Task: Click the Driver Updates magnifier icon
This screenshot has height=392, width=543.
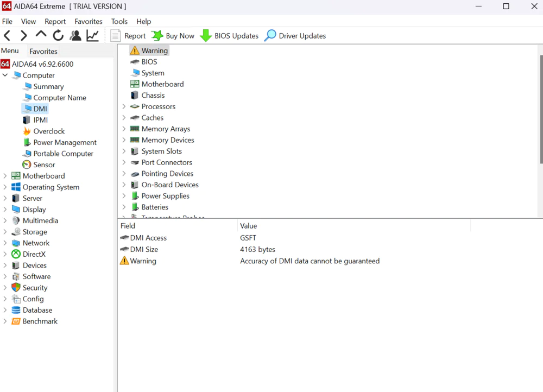Action: click(x=270, y=36)
